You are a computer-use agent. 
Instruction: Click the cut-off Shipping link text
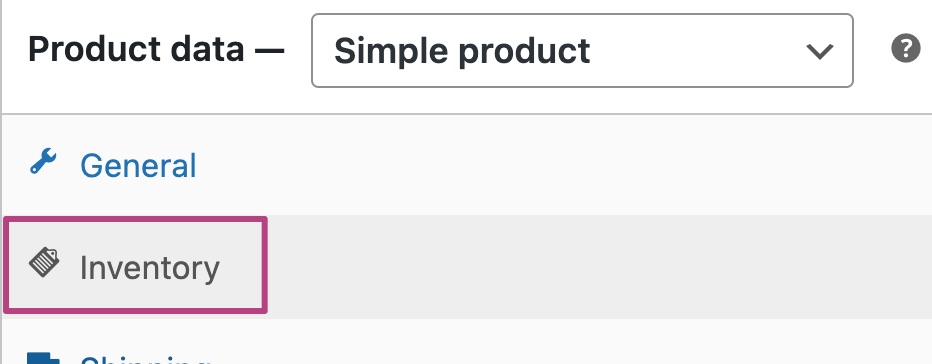click(x=146, y=360)
